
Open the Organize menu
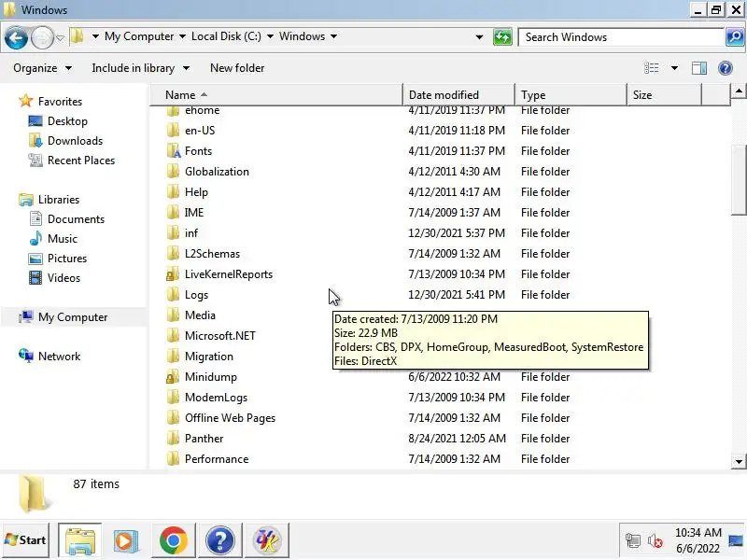[42, 68]
